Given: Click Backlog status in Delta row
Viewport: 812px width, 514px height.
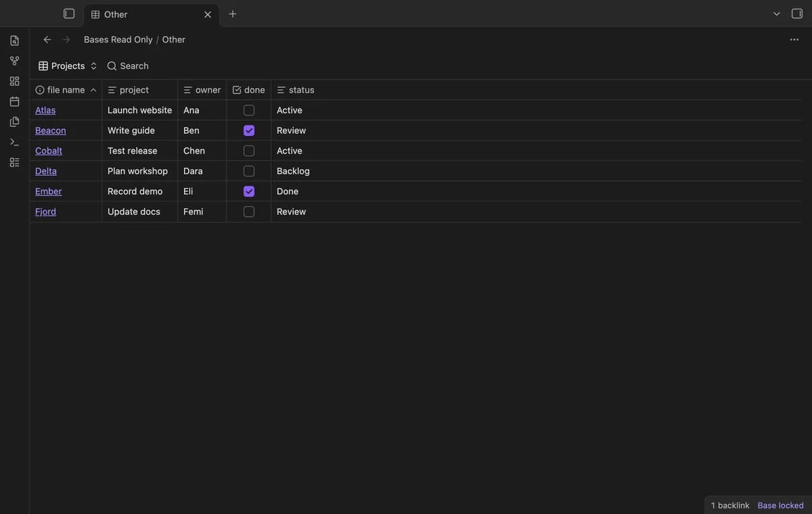Looking at the screenshot, I should 293,171.
